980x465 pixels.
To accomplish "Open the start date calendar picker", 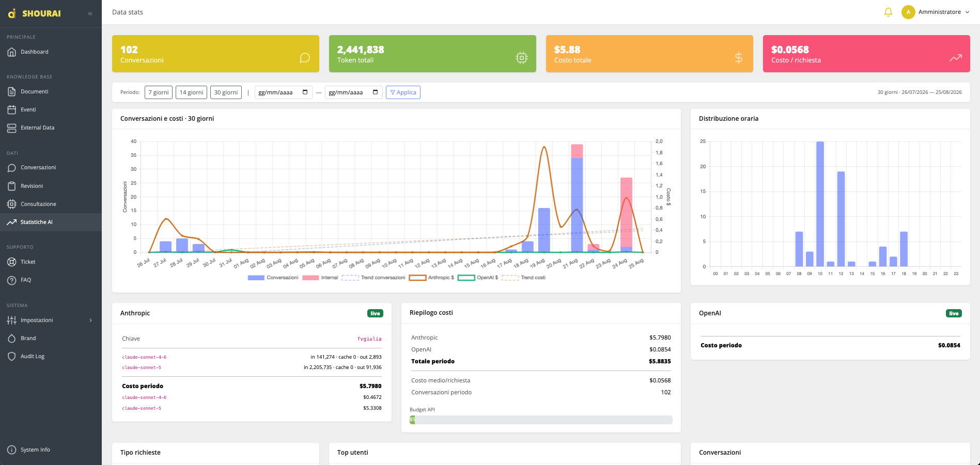I will (305, 92).
